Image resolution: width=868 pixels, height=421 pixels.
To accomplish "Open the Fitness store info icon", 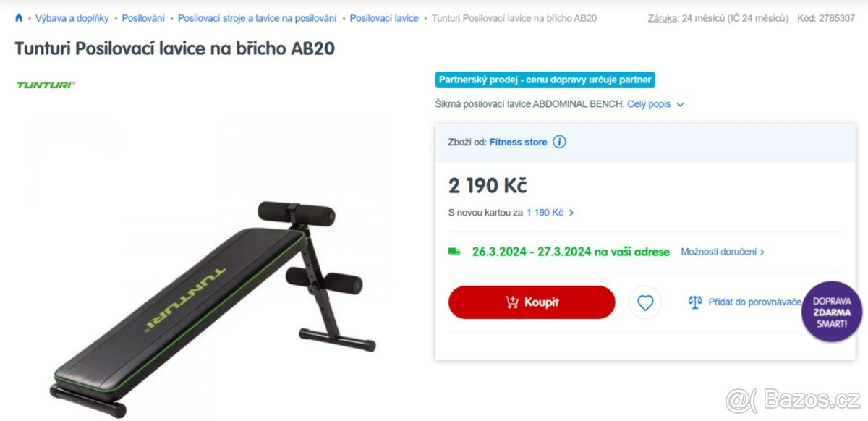I will 559,142.
